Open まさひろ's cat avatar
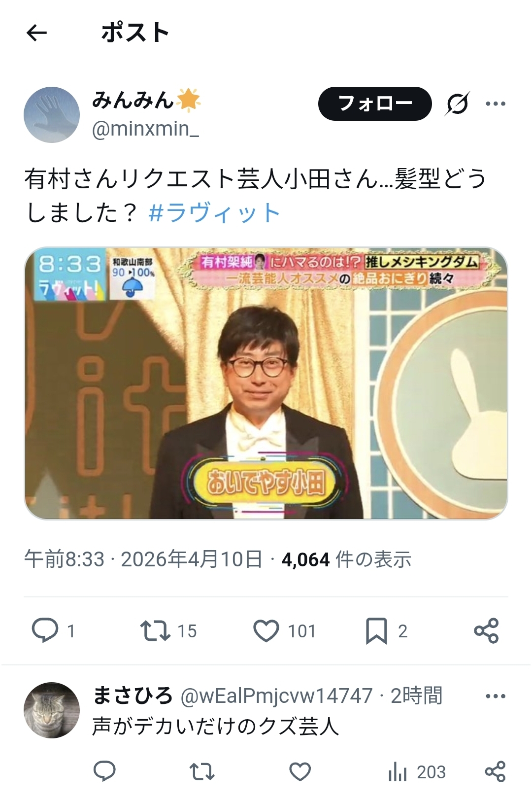The width and height of the screenshot is (532, 800). [52, 710]
